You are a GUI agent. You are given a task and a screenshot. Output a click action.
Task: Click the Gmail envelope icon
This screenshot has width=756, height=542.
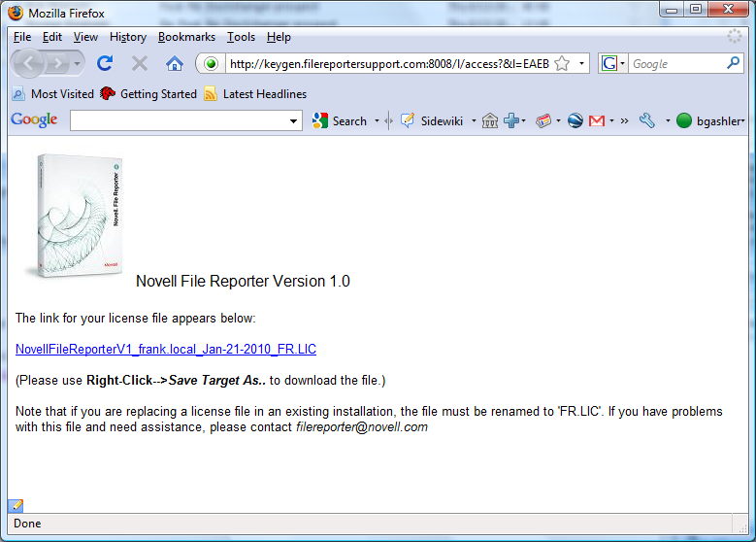pyautogui.click(x=597, y=120)
